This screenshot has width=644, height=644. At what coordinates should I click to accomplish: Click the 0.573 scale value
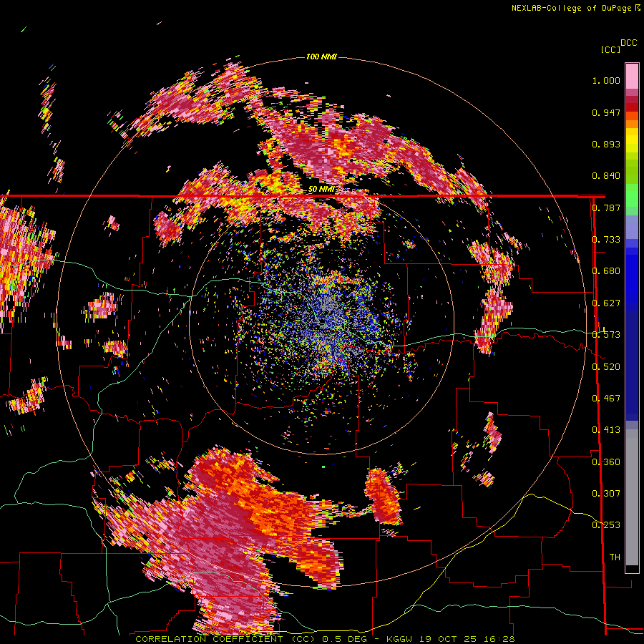pos(606,335)
